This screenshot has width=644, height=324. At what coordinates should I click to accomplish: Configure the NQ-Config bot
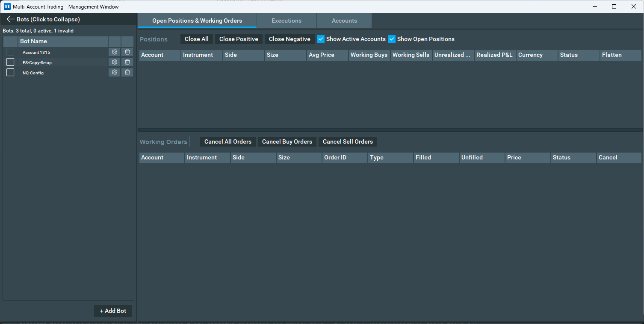114,72
